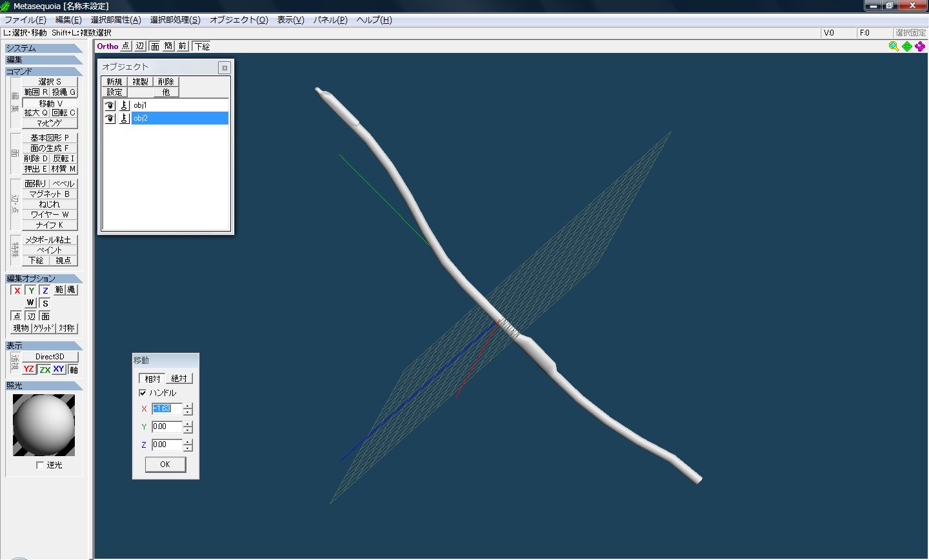The image size is (929, 560).
Task: Toggle the red X axis edit option
Action: (x=17, y=290)
